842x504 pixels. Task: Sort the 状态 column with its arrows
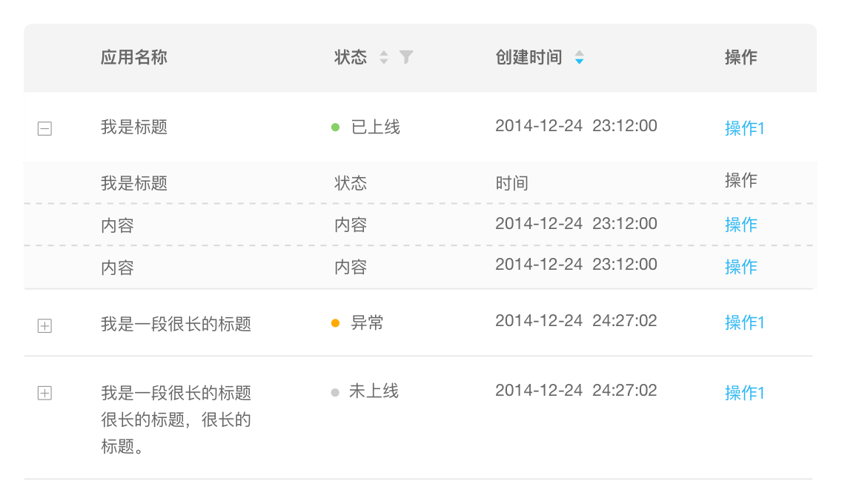click(383, 57)
